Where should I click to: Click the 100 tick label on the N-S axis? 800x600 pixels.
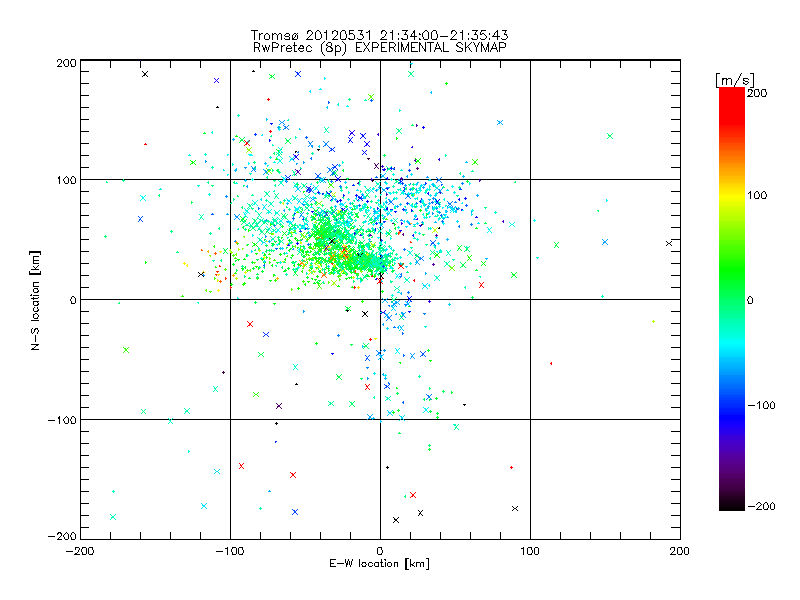[x=66, y=180]
